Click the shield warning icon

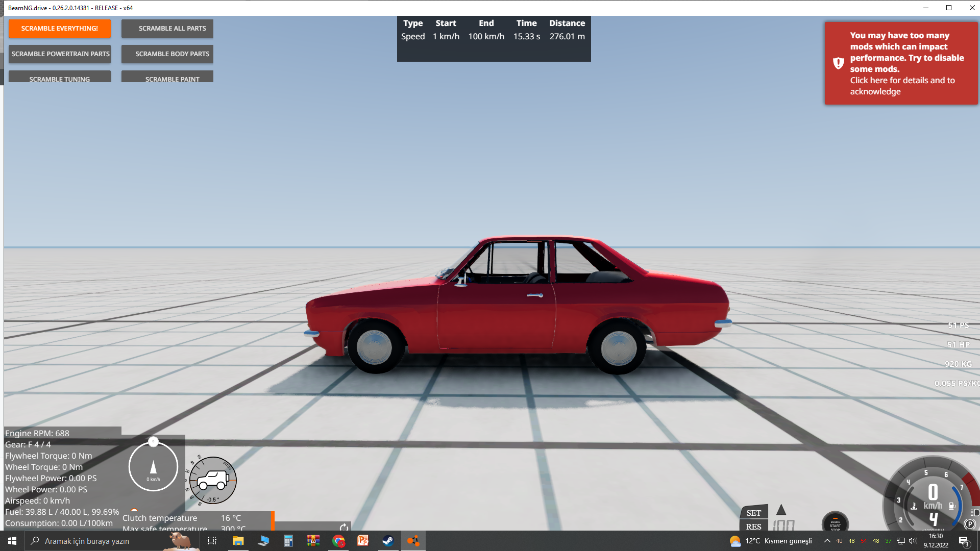[838, 63]
